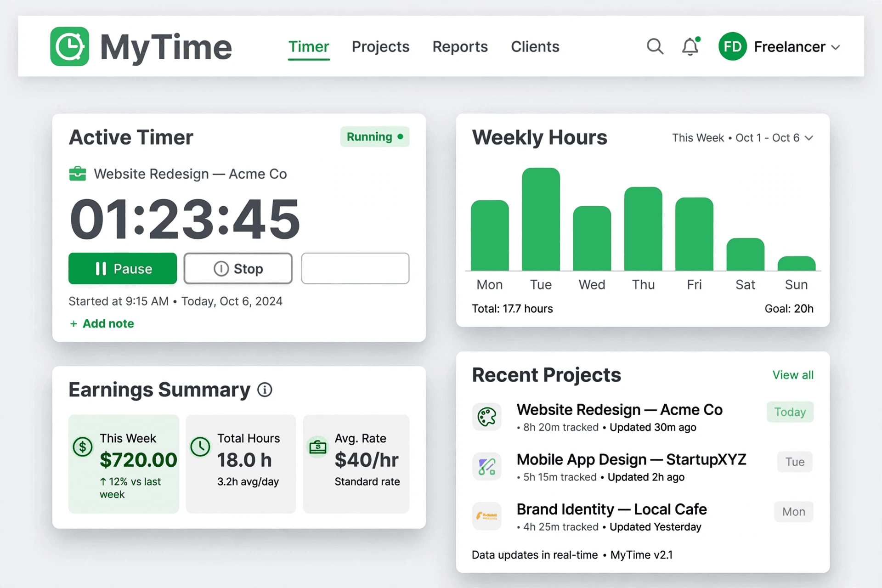This screenshot has width=882, height=588.
Task: Open the Clients tab
Action: point(535,47)
